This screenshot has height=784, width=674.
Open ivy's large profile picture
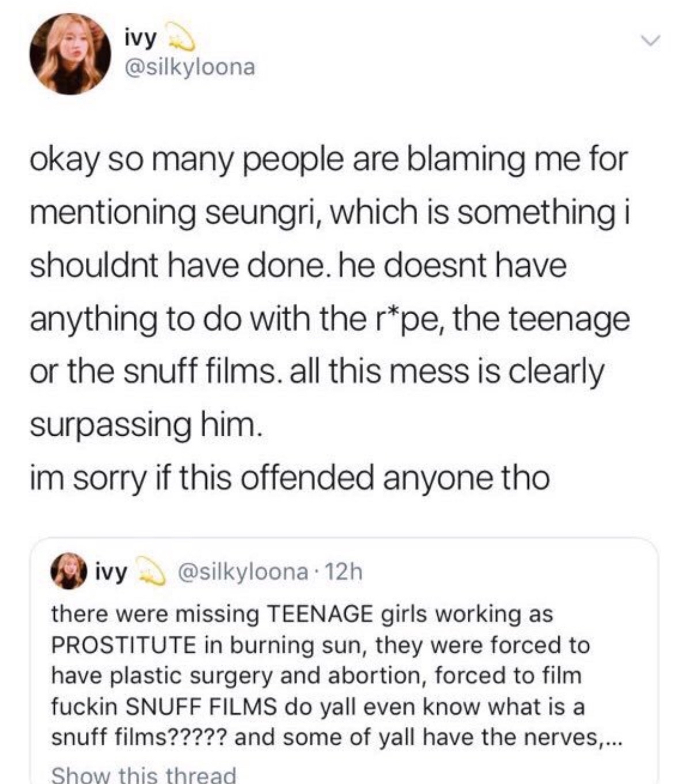[x=71, y=55]
